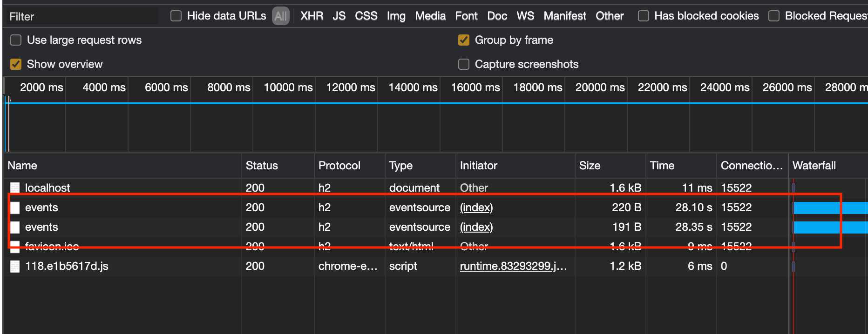Open runtime.83293299.js initiator link

pyautogui.click(x=513, y=266)
